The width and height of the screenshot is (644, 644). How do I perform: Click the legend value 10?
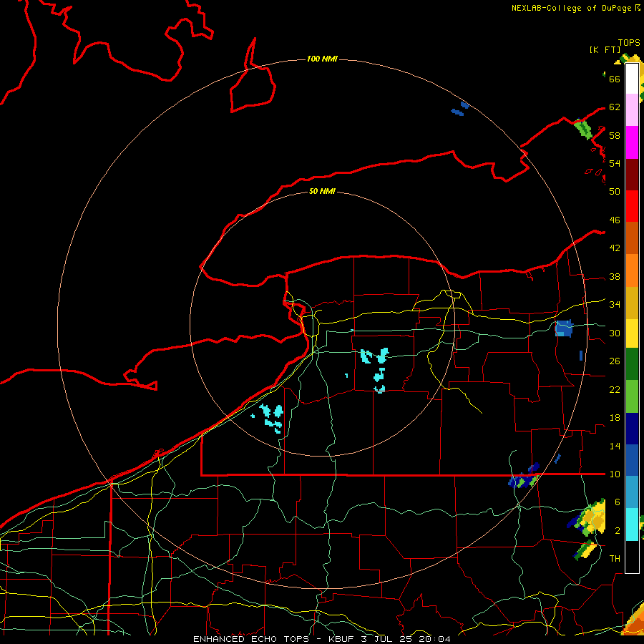pos(615,474)
